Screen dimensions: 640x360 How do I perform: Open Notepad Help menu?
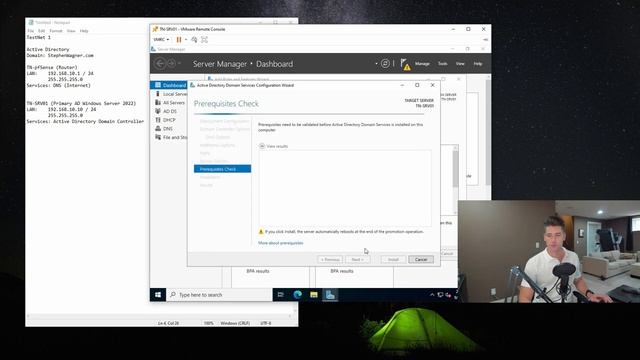tap(84, 31)
